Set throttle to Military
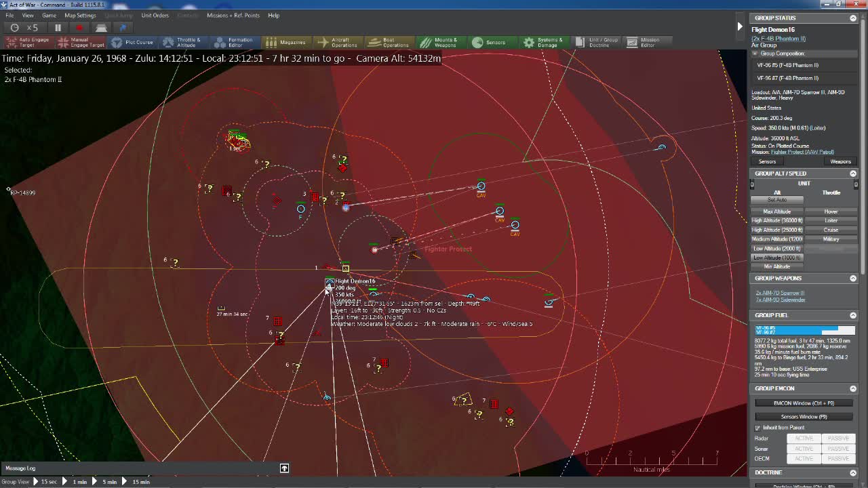The width and height of the screenshot is (868, 488). click(831, 239)
